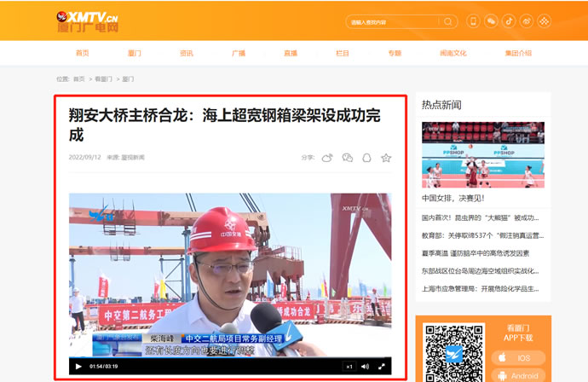Open the 首页 navigation tab
Image resolution: width=588 pixels, height=382 pixels.
click(x=82, y=53)
